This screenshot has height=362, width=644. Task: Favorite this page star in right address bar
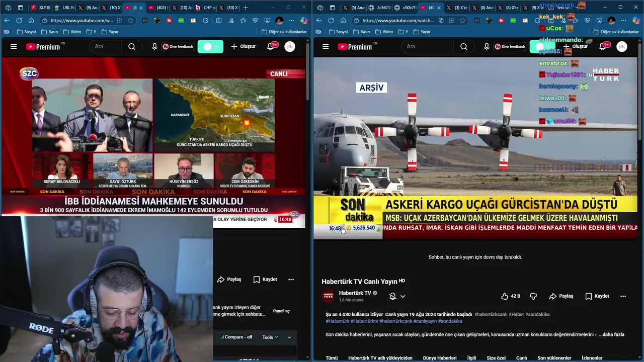click(463, 21)
